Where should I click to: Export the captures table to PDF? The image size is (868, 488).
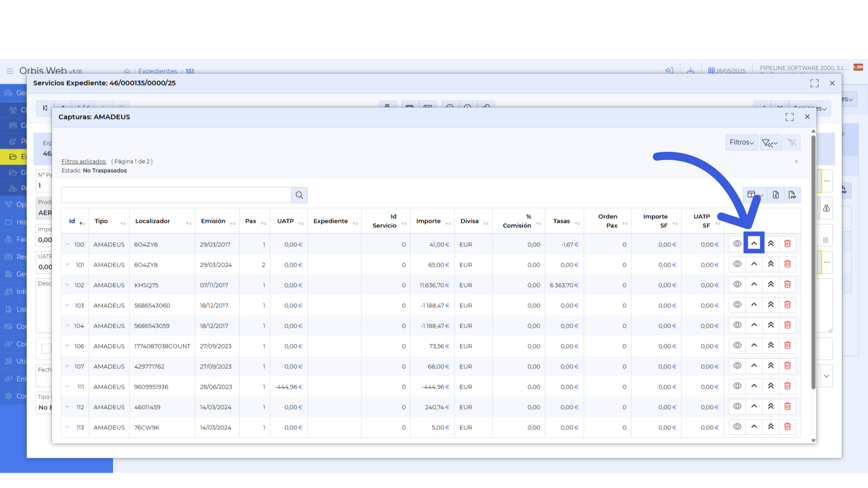[792, 195]
